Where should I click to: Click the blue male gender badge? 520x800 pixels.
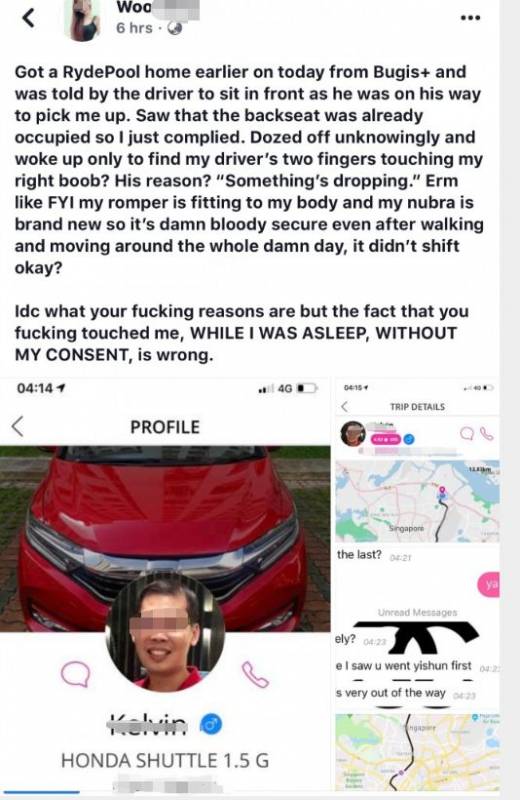pyautogui.click(x=211, y=723)
